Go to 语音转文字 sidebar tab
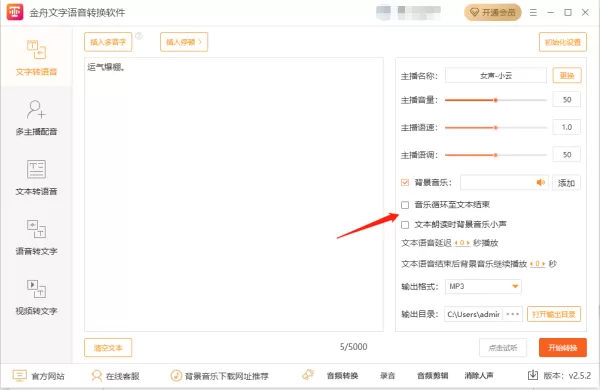 point(36,237)
